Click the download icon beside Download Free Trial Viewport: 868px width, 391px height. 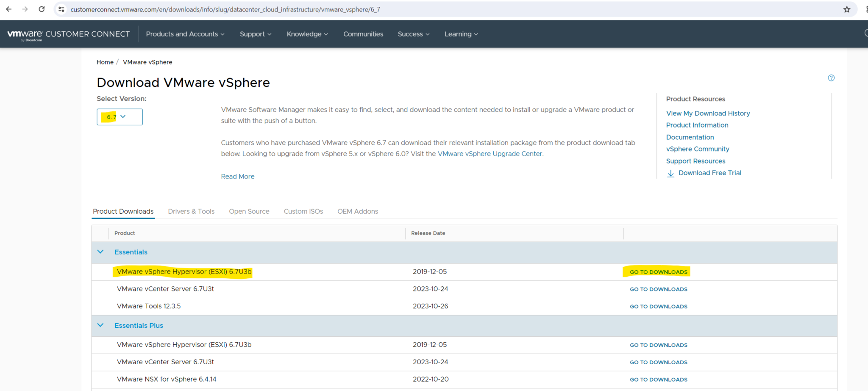click(x=671, y=173)
